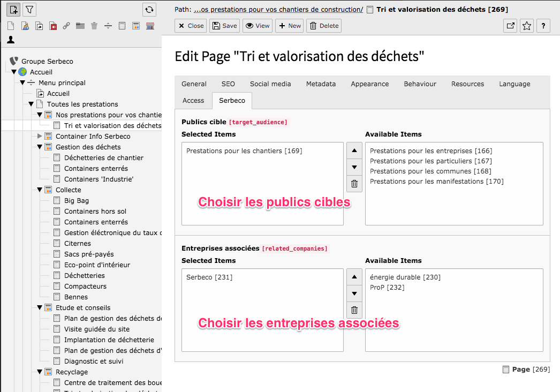560x392 pixels.
Task: Save the page
Action: pyautogui.click(x=224, y=26)
